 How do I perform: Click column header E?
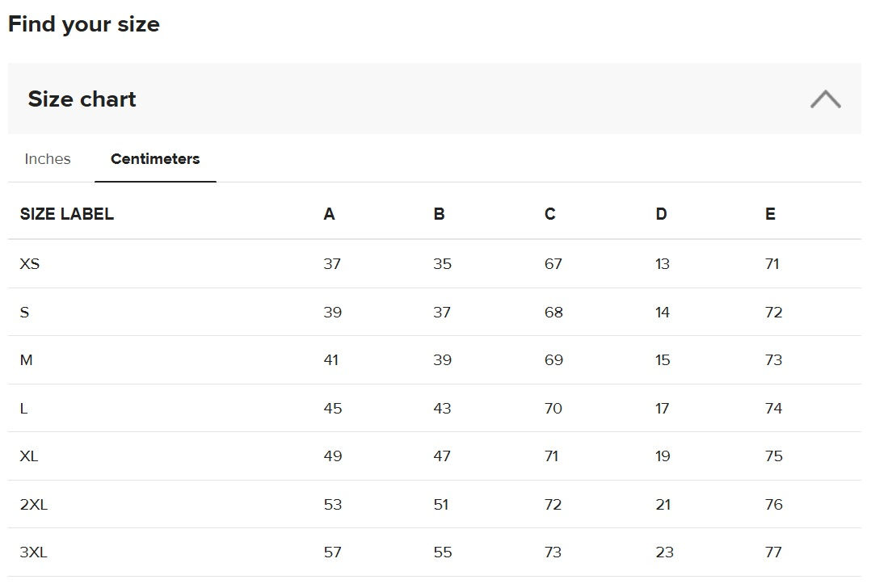pos(770,214)
